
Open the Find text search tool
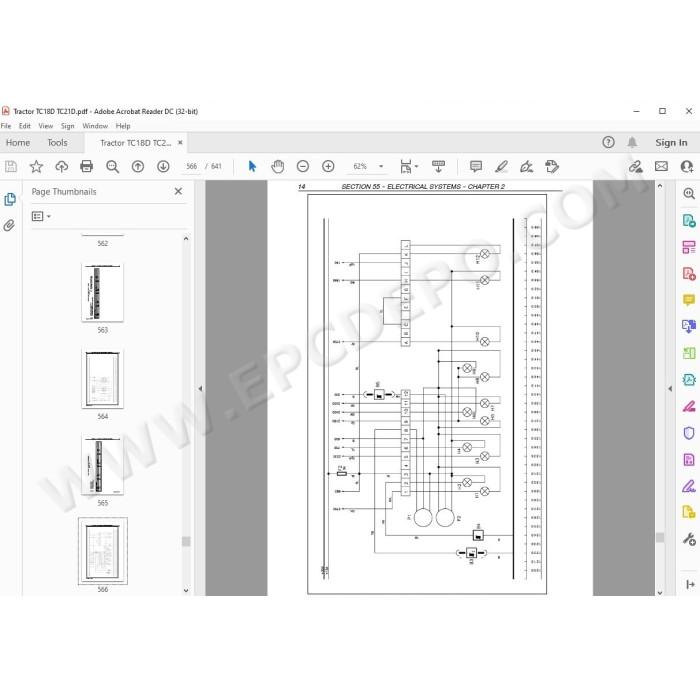click(112, 167)
